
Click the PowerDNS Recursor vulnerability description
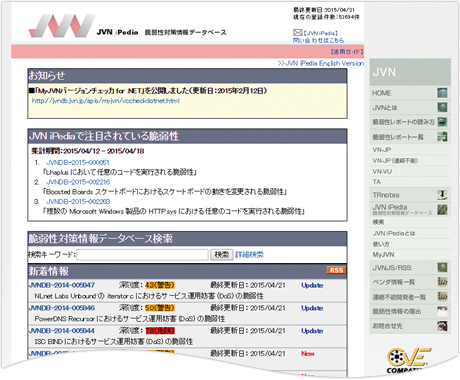click(130, 319)
